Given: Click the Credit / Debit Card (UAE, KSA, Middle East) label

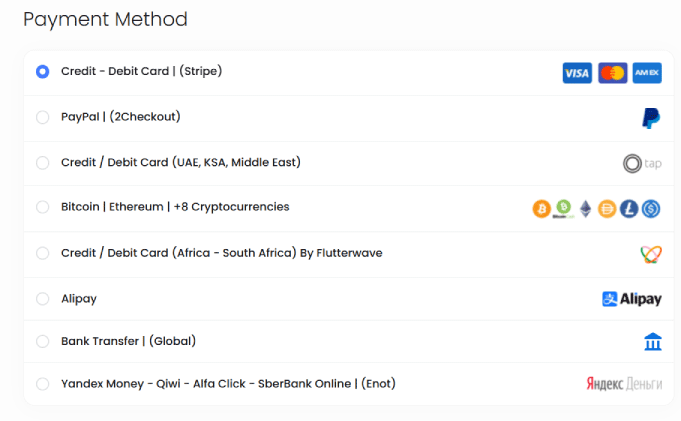Looking at the screenshot, I should pyautogui.click(x=180, y=162).
